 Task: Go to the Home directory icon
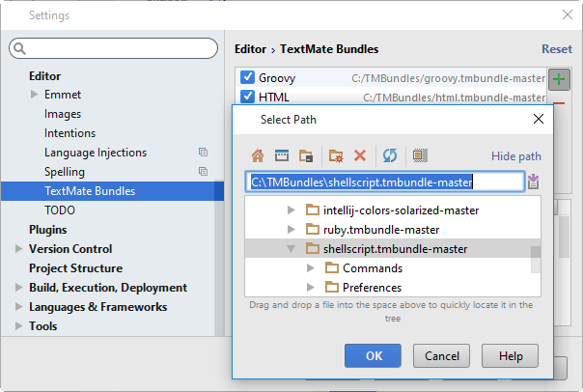pos(258,155)
